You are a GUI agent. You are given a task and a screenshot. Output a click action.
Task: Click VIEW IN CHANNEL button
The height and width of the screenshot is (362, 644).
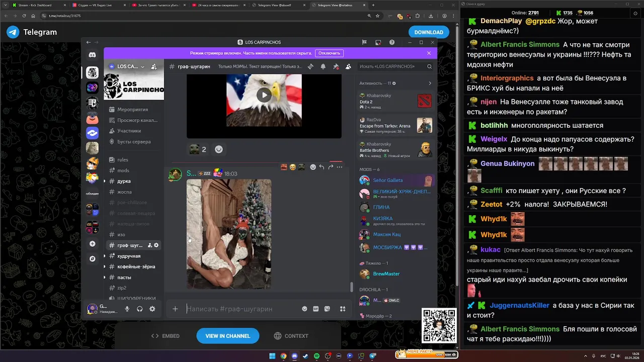(x=227, y=336)
